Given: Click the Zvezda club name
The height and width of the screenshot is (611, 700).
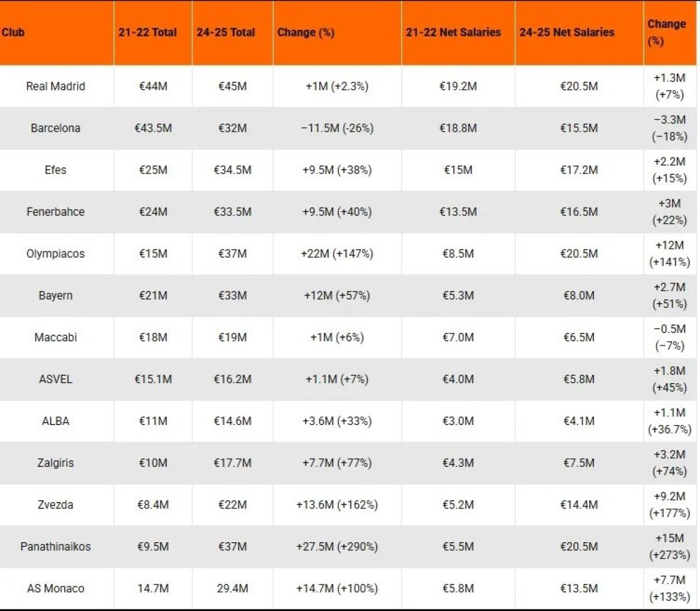Looking at the screenshot, I should 55,505.
